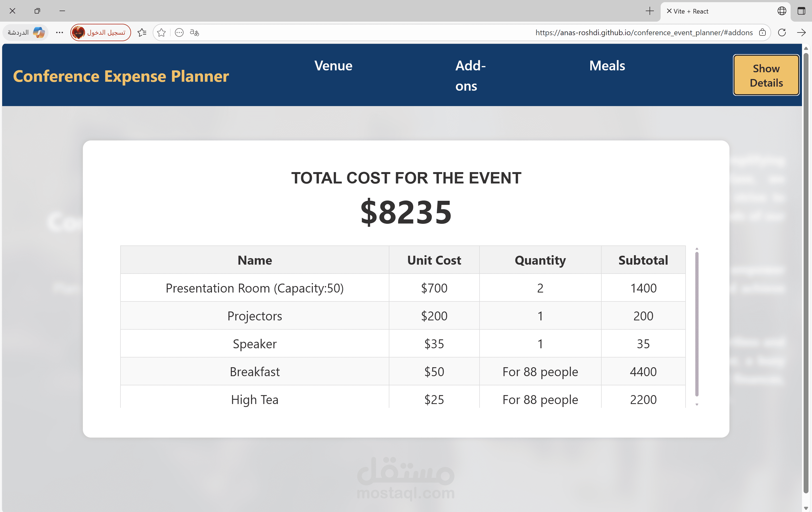812x512 pixels.
Task: Click the table's scroll-down arrow
Action: (697, 405)
